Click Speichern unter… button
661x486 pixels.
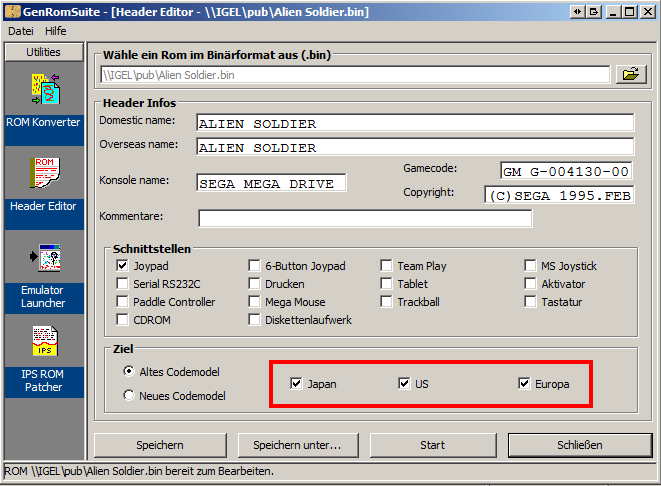pyautogui.click(x=298, y=445)
